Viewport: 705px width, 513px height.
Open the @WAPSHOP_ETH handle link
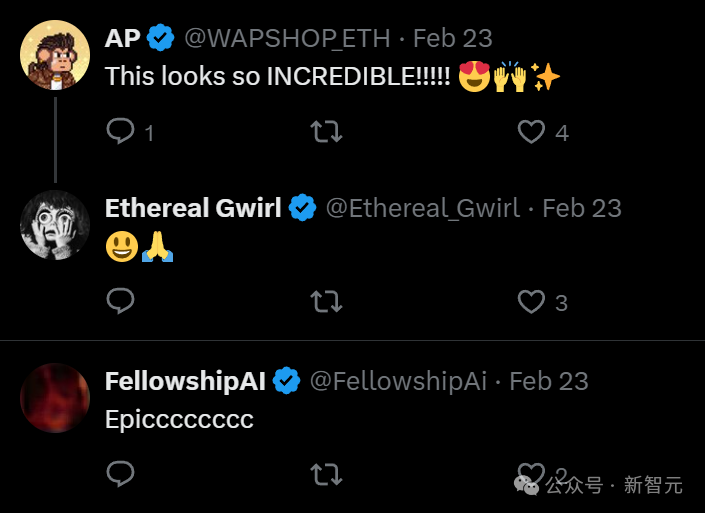coord(288,38)
